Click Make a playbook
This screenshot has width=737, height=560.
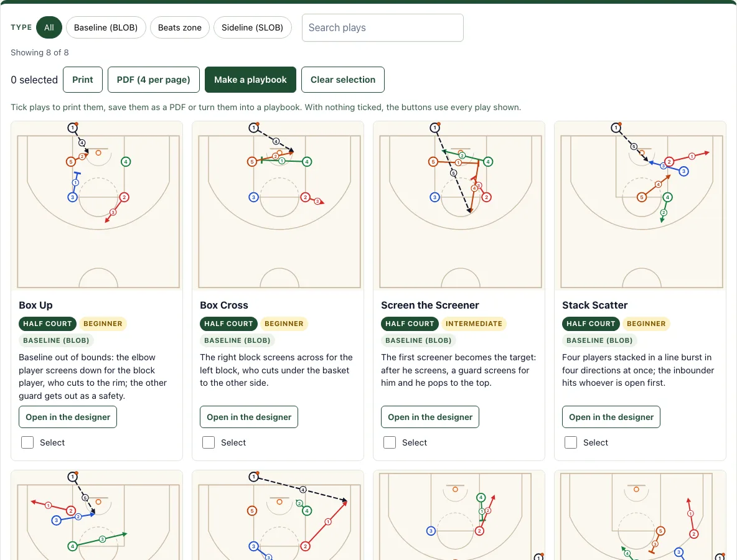tap(250, 80)
